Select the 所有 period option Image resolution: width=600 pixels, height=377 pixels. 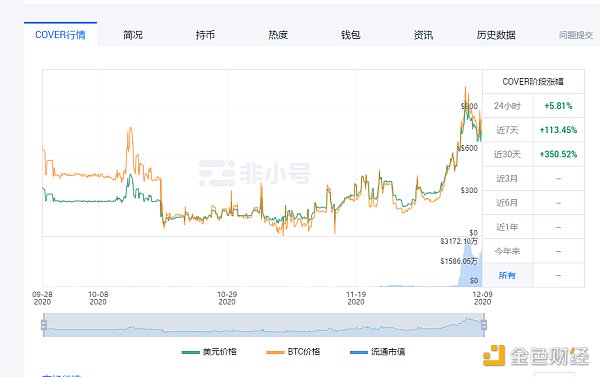pos(507,275)
